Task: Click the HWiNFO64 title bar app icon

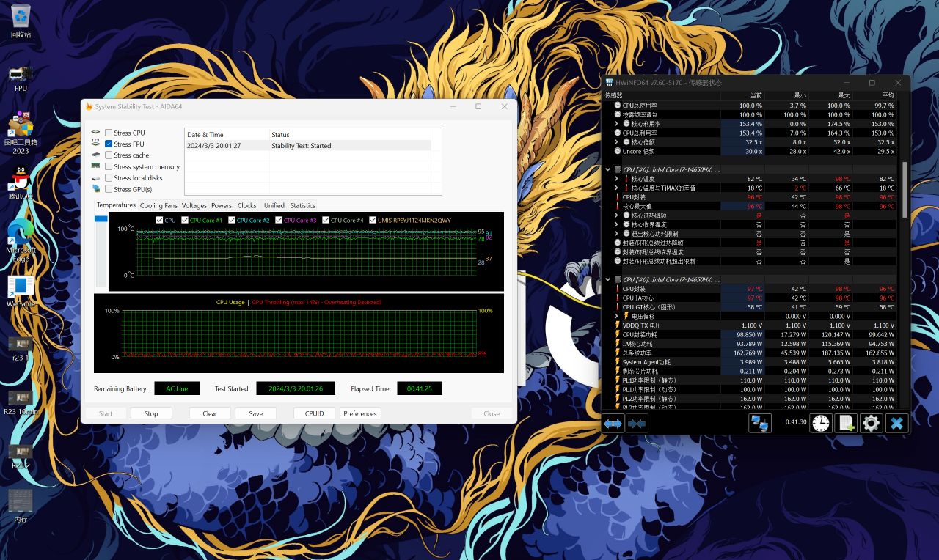Action: [609, 82]
